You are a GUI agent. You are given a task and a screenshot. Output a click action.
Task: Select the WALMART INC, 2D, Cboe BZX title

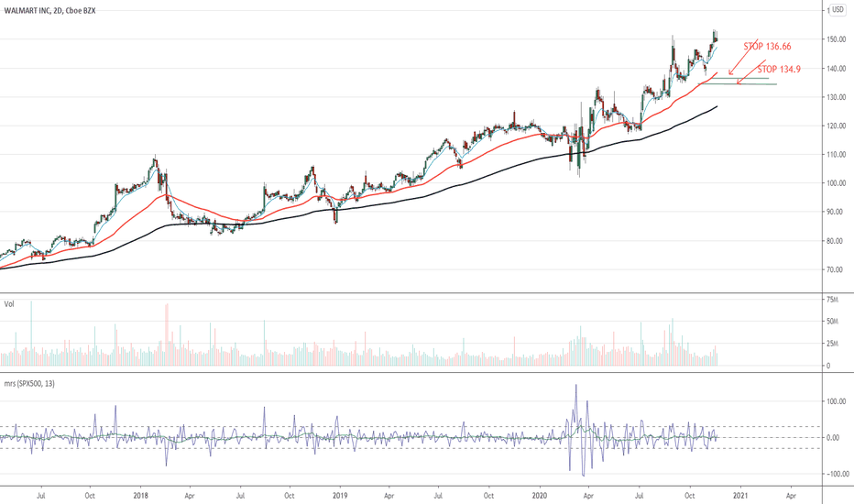pos(49,10)
